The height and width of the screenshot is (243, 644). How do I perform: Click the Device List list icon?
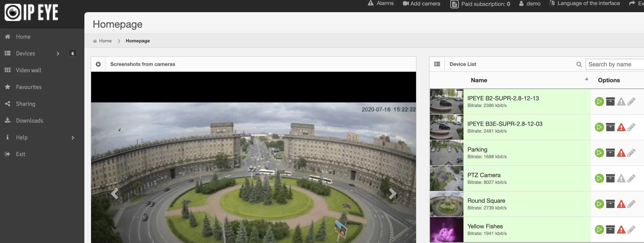(x=437, y=64)
